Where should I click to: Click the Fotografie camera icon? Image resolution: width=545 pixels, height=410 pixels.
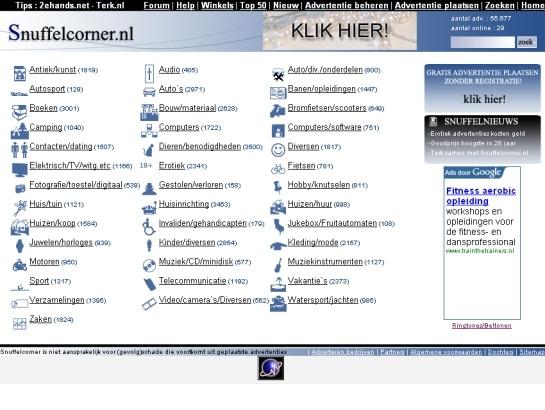[20, 188]
